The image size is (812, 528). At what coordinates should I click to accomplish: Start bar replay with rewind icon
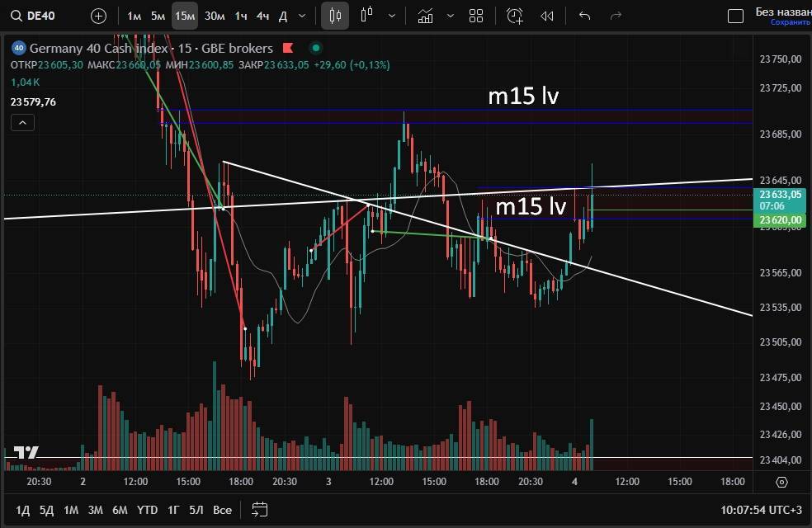point(546,16)
